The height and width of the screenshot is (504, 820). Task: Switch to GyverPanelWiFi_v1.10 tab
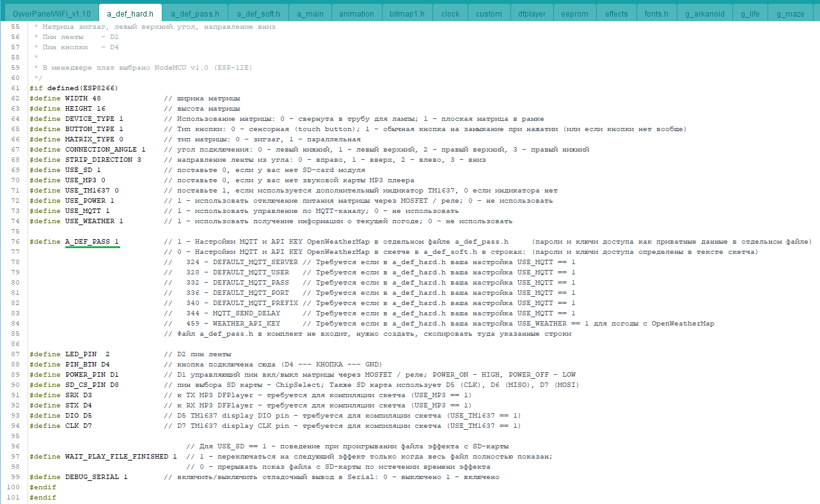click(52, 13)
